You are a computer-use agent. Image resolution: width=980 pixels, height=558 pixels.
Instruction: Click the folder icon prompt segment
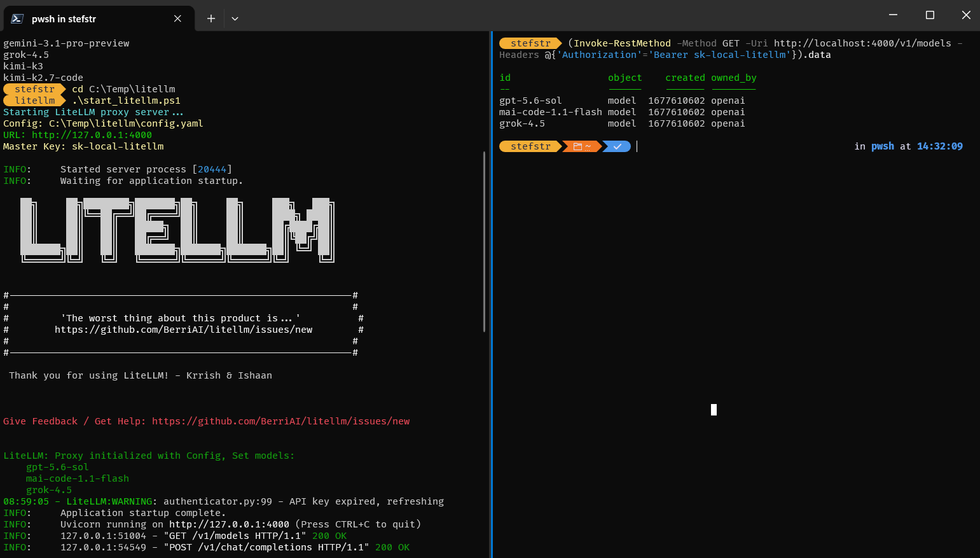(x=582, y=146)
